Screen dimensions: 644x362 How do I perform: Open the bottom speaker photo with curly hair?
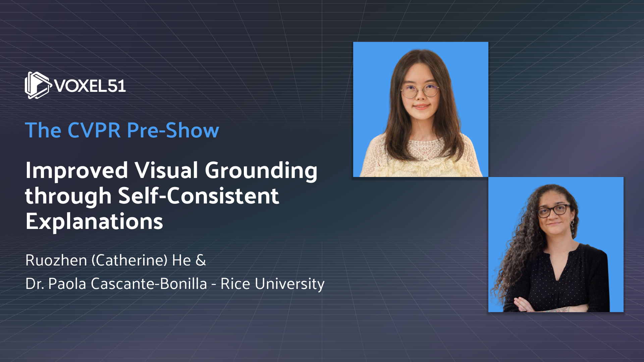pyautogui.click(x=556, y=245)
